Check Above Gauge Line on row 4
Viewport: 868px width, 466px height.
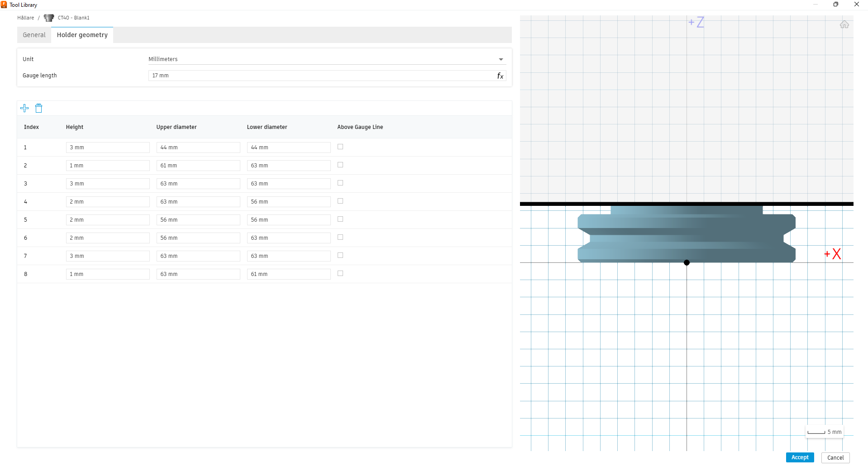point(340,201)
